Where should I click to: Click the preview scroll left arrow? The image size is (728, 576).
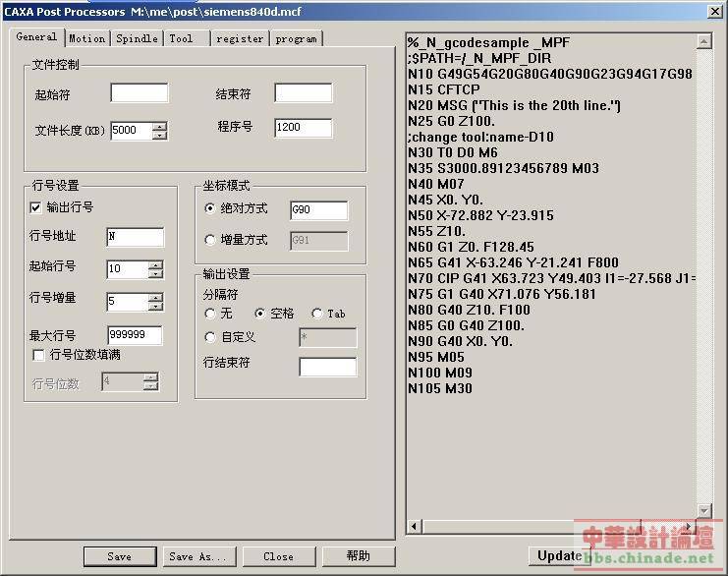click(415, 527)
